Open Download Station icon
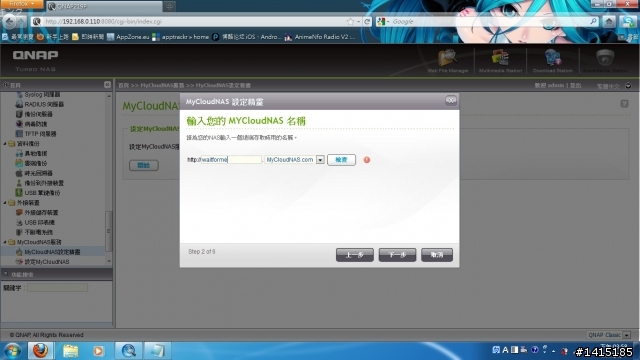This screenshot has width=640, height=360. point(552,61)
